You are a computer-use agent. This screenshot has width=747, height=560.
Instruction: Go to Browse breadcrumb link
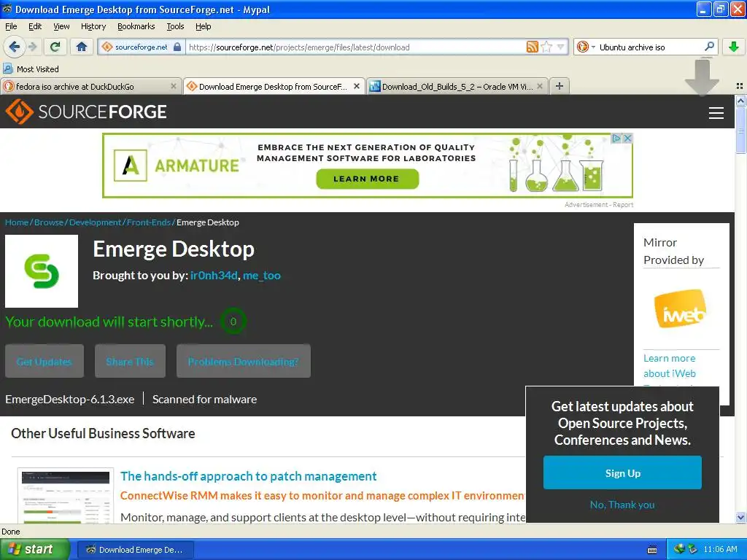point(49,222)
